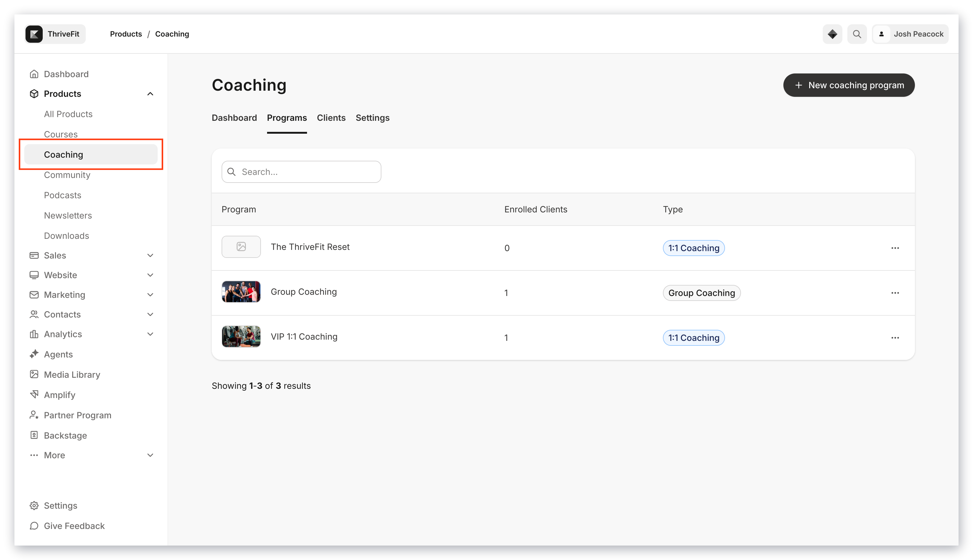This screenshot has width=973, height=560.
Task: Click the Website monitor icon
Action: (x=34, y=274)
